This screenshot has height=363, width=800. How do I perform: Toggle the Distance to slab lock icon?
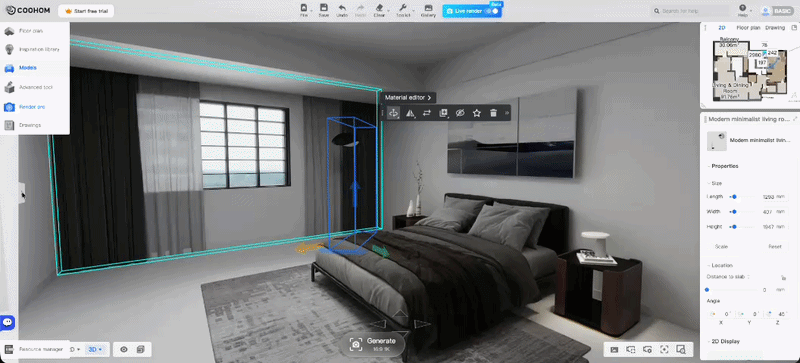click(x=783, y=277)
